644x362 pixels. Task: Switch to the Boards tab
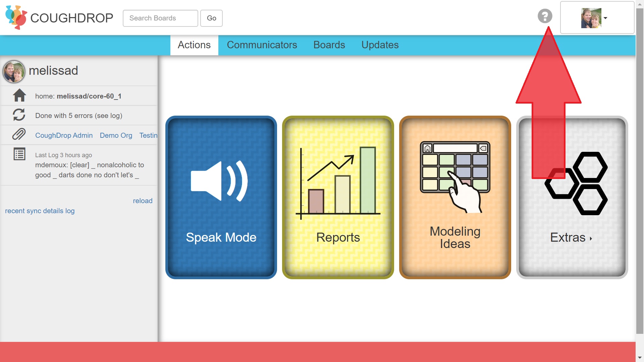[329, 45]
